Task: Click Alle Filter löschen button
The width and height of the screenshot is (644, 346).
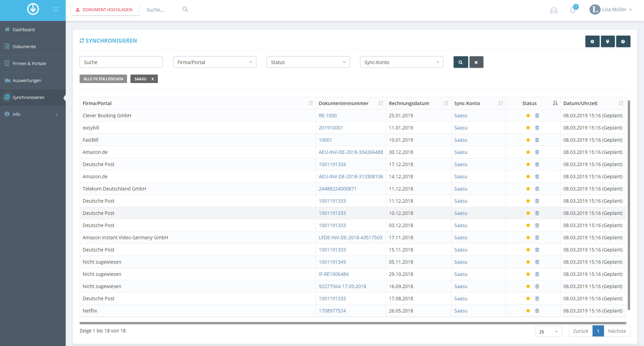Action: point(103,79)
